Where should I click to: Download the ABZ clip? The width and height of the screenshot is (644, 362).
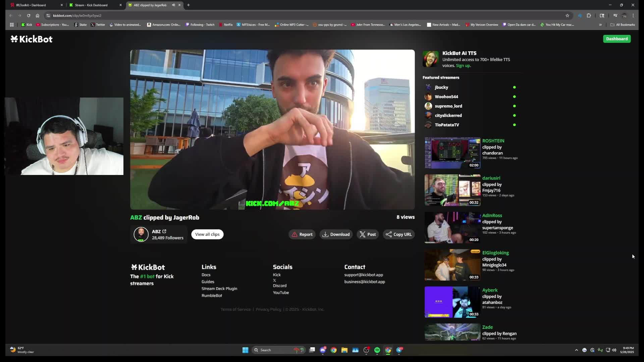(336, 234)
